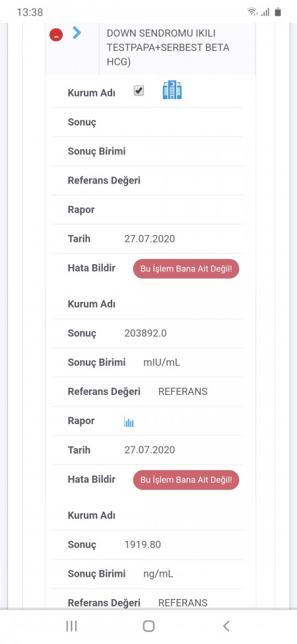Open the Rapor bar chart icon
The width and height of the screenshot is (297, 644).
point(129,422)
